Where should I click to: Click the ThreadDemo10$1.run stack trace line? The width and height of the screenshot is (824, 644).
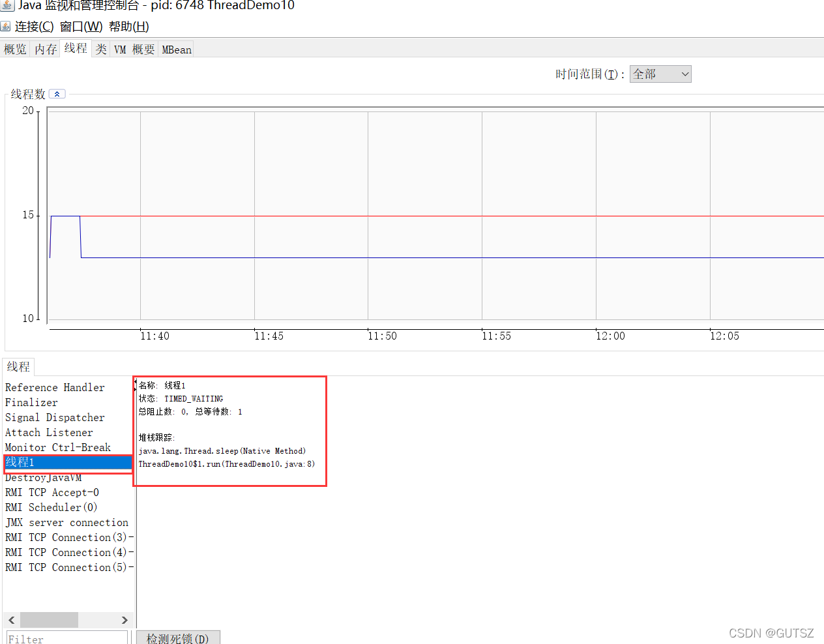[226, 464]
